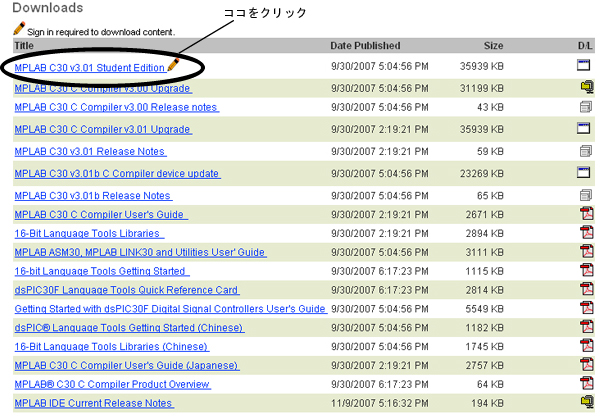Screen dimensions: 604x419
Task: Open MPLAB C30 v3.01b Release Notes link
Action: coord(93,196)
